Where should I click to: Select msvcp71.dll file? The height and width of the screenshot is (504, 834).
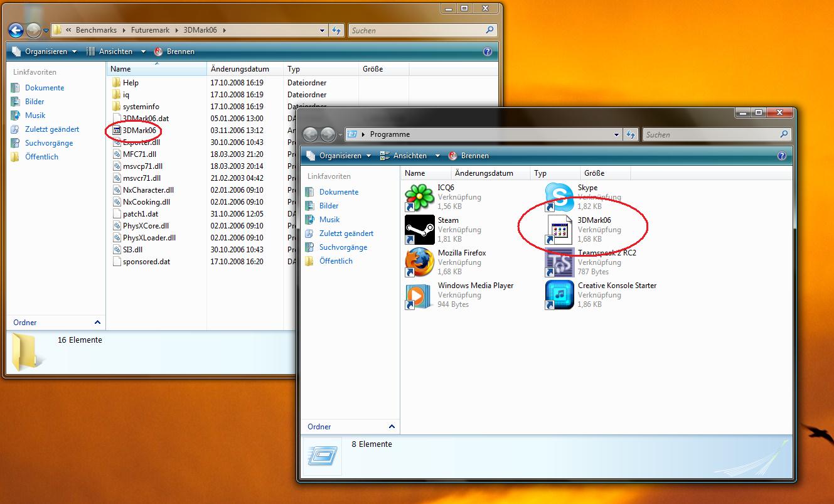137,166
